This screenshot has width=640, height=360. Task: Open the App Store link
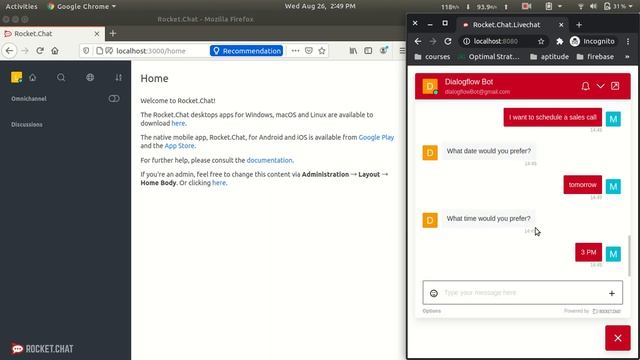(x=179, y=146)
